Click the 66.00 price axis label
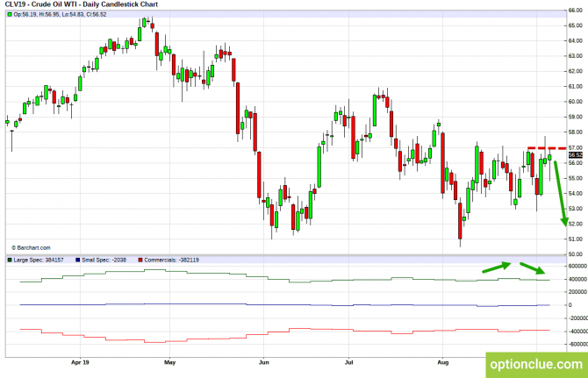 575,11
